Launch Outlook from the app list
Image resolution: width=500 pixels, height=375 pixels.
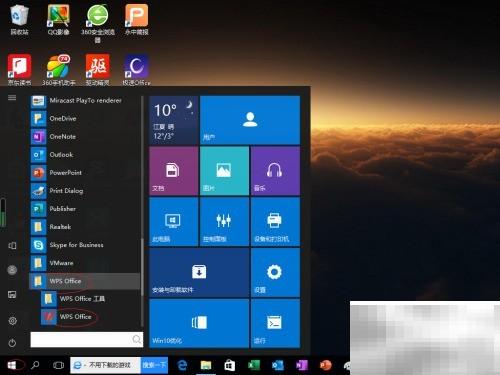pyautogui.click(x=85, y=154)
